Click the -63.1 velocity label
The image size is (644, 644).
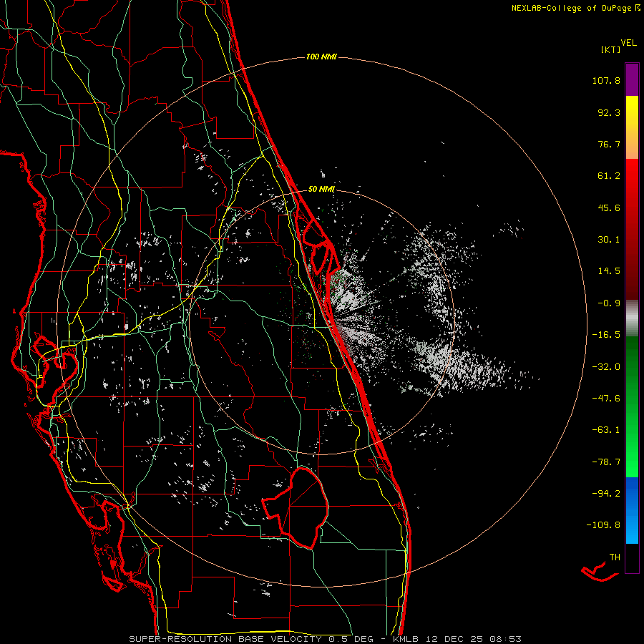[x=606, y=430]
